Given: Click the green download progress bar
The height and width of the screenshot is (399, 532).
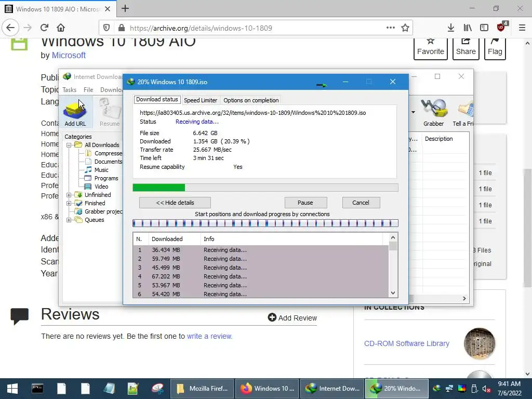Looking at the screenshot, I should tap(159, 188).
